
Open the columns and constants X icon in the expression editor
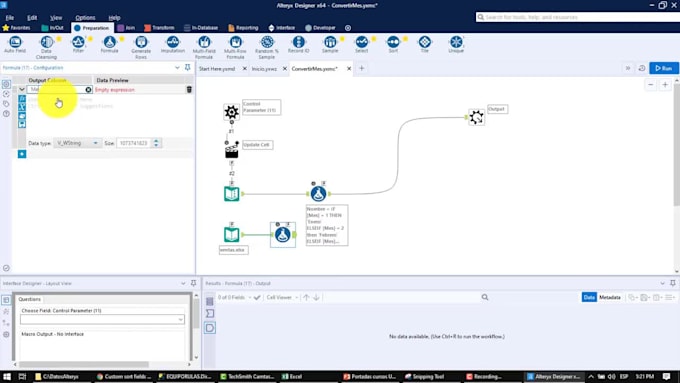[x=22, y=107]
